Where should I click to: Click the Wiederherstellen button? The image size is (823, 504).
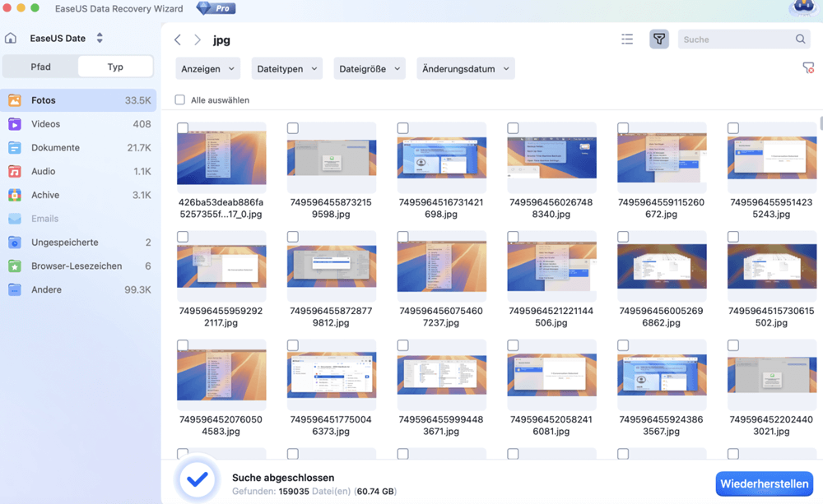pos(763,484)
